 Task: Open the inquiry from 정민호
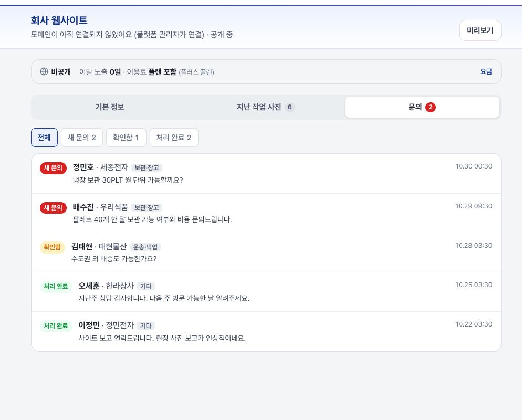(x=266, y=174)
